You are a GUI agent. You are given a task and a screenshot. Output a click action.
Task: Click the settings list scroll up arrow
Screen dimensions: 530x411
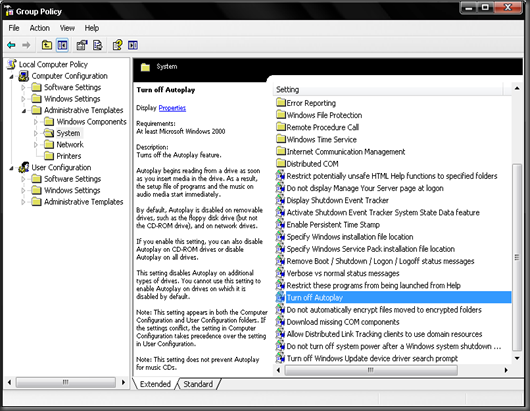pos(517,89)
